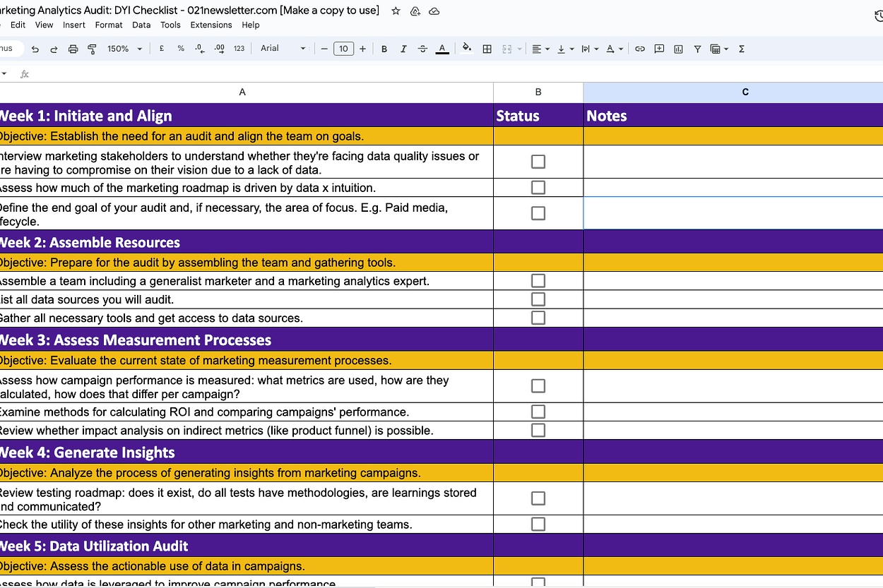Image resolution: width=883 pixels, height=588 pixels.
Task: Apply strikethrough formatting
Action: tap(422, 49)
